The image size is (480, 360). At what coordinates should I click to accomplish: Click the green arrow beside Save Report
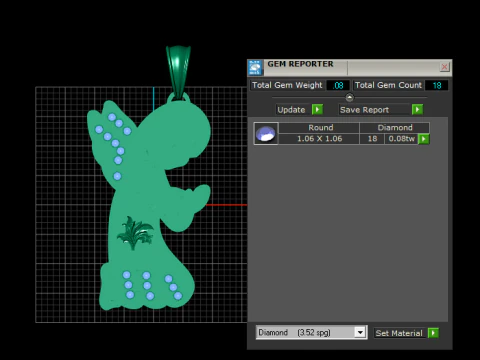click(417, 109)
